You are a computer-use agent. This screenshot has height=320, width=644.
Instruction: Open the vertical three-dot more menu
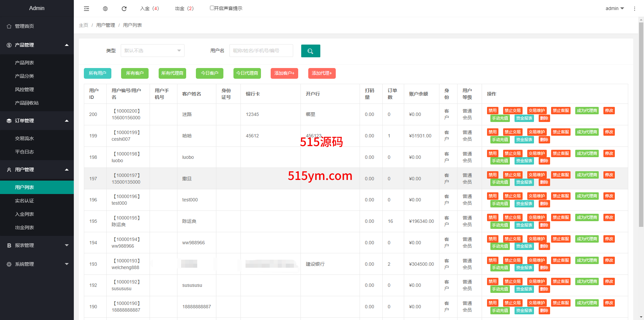tap(634, 9)
